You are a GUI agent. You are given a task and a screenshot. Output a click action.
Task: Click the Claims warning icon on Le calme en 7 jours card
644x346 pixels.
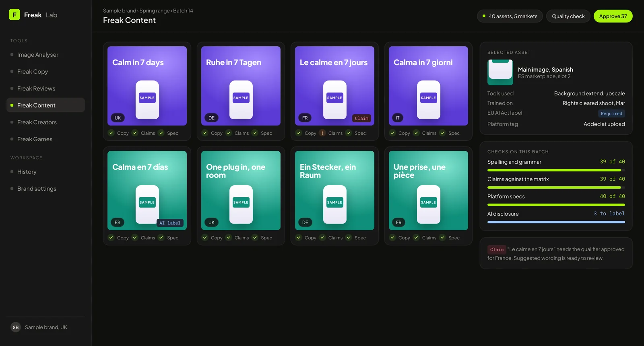point(322,133)
